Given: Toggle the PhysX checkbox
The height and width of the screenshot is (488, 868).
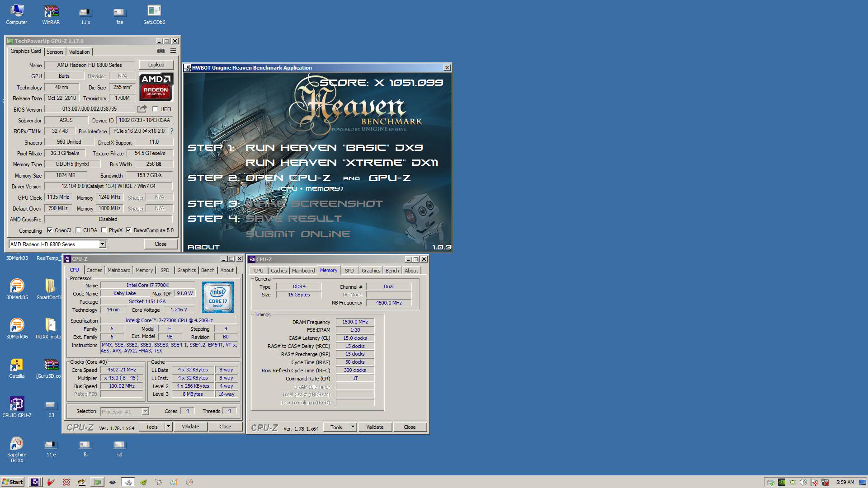Looking at the screenshot, I should (104, 230).
